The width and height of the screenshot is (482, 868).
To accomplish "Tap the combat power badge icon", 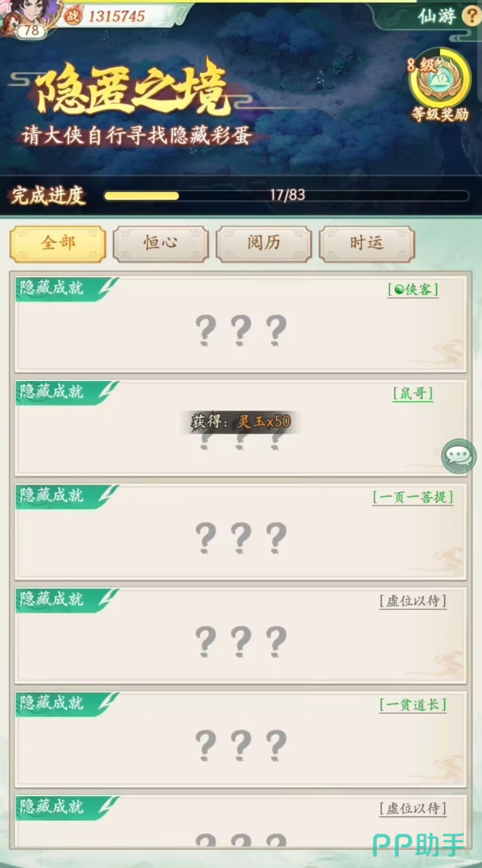I will click(73, 16).
